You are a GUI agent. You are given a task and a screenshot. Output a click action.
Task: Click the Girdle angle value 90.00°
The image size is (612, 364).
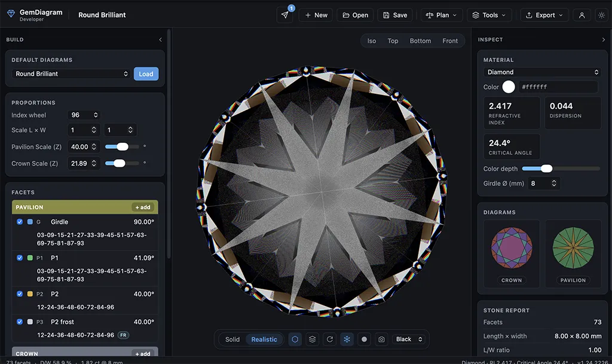(x=143, y=222)
